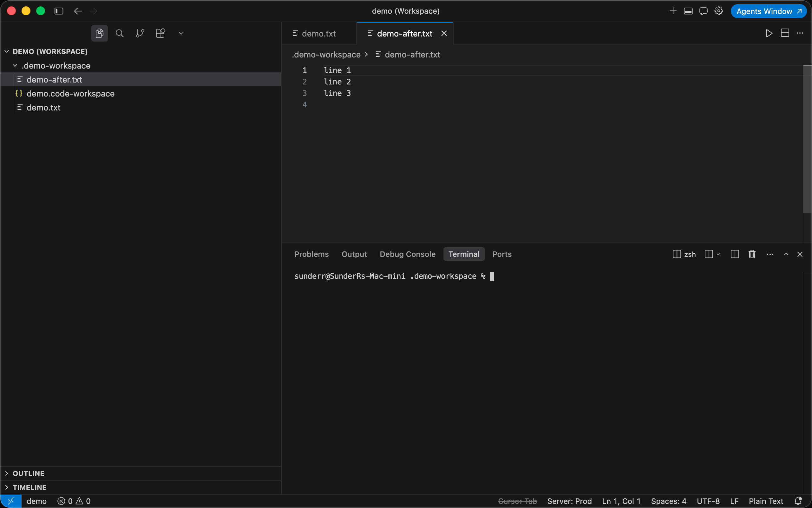Open the Explorer view icon
Screen dimensions: 812x508
99,33
